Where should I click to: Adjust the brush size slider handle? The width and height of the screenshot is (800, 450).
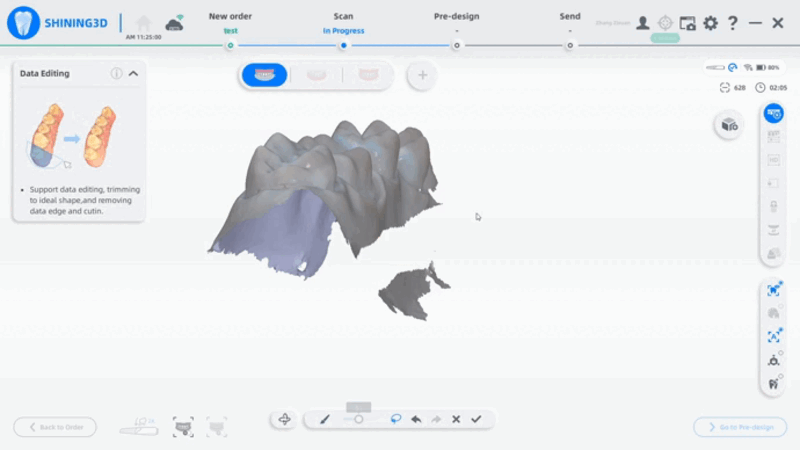point(359,419)
